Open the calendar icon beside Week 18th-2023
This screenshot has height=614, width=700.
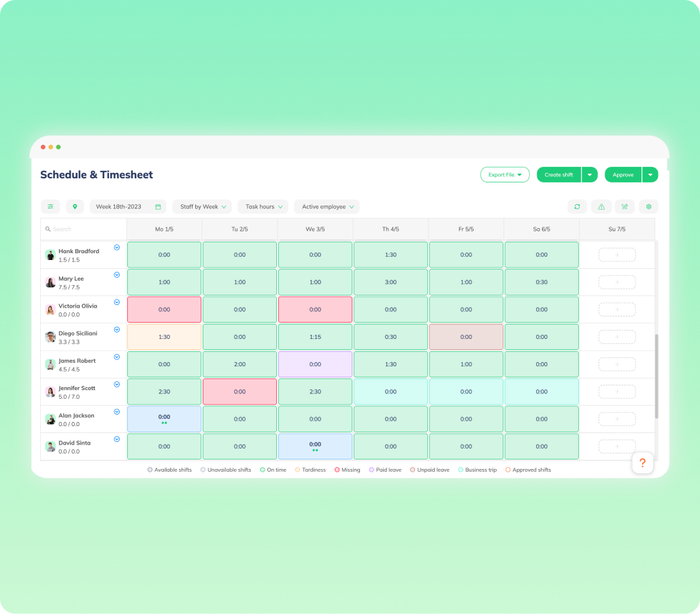pos(159,206)
